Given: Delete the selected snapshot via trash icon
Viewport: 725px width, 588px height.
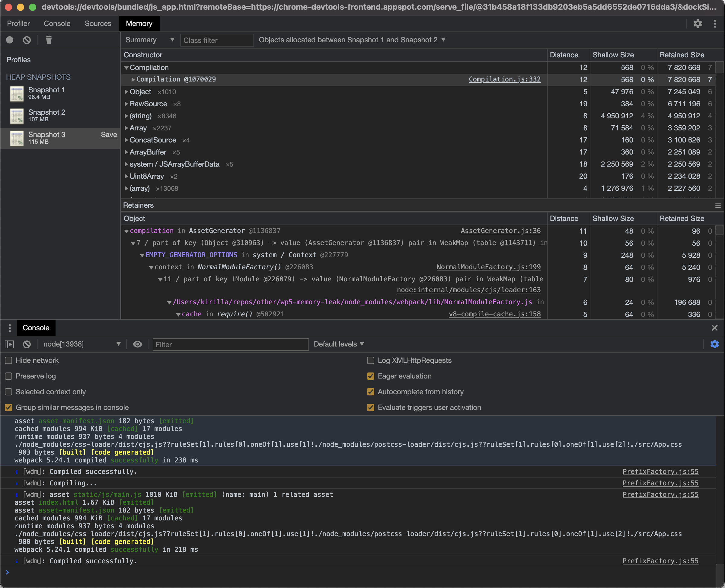Looking at the screenshot, I should pos(48,40).
